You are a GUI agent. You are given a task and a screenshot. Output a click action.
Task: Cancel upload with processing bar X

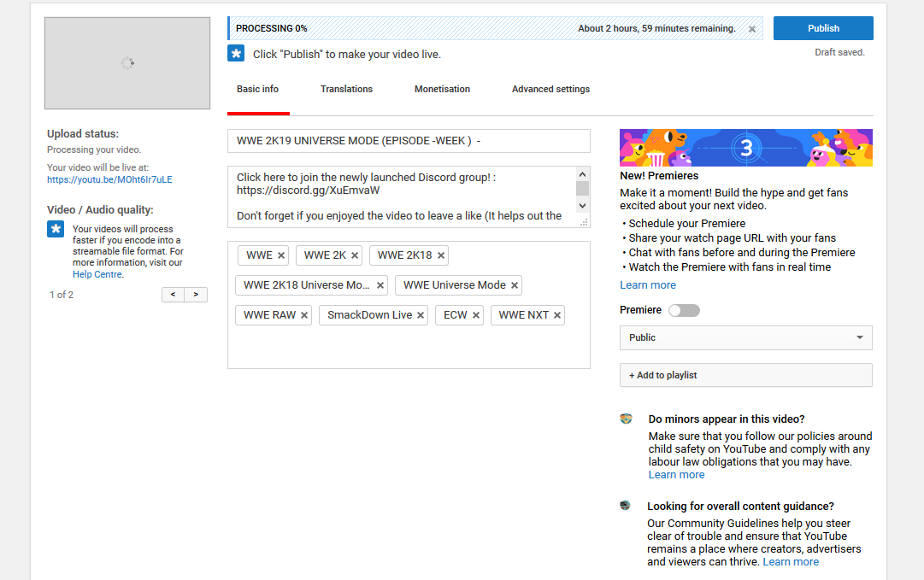pos(752,29)
